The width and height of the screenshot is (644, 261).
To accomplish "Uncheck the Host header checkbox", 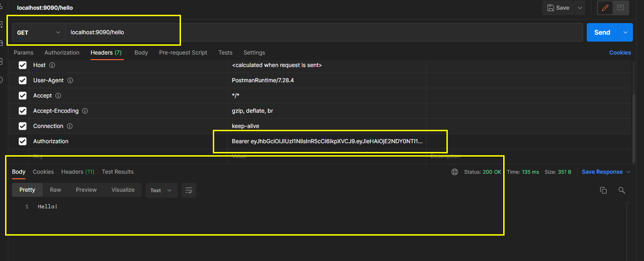I will click(23, 65).
